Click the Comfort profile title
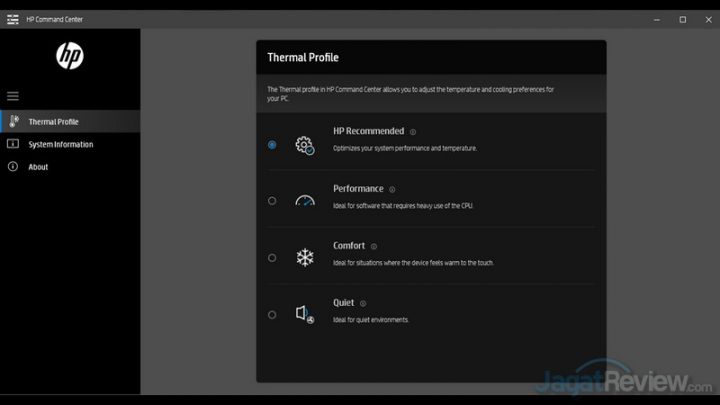 coord(349,246)
